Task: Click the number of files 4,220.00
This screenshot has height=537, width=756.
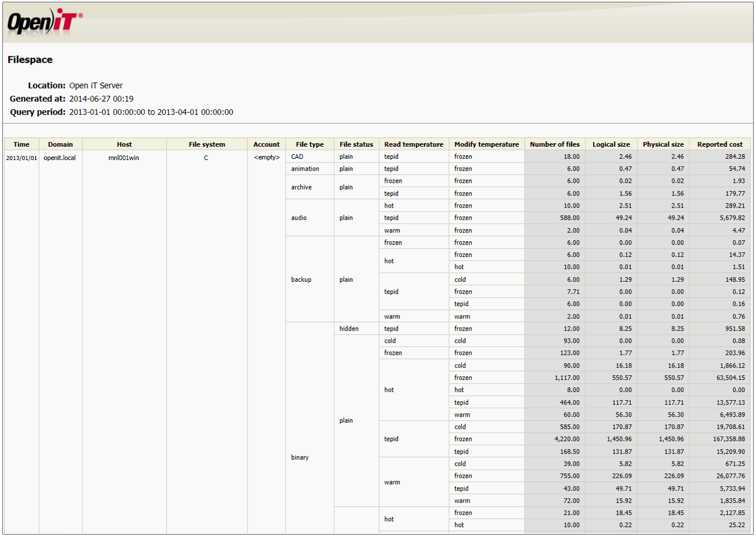Action: click(567, 440)
